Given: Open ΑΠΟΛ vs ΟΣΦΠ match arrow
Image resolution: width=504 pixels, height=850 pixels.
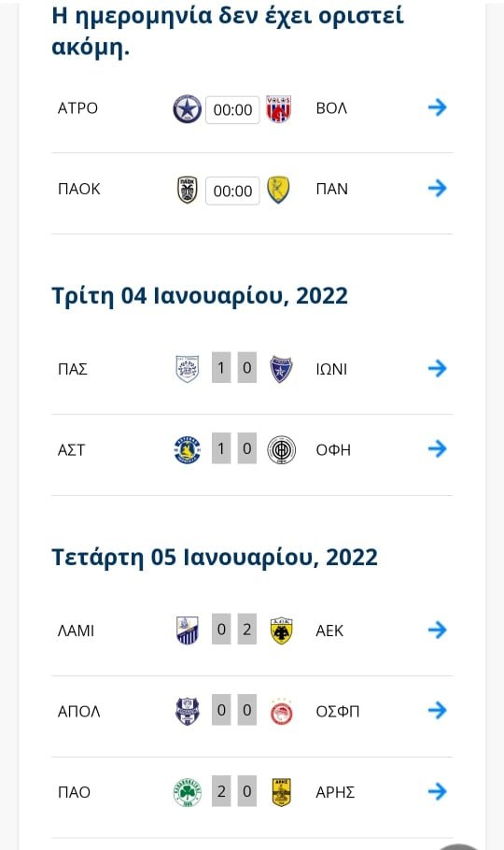Looking at the screenshot, I should [438, 710].
